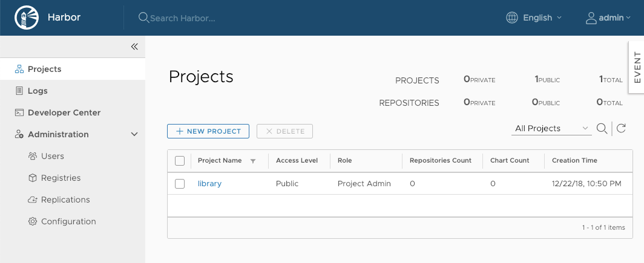
Task: Collapse the Administration menu section
Action: (x=134, y=134)
